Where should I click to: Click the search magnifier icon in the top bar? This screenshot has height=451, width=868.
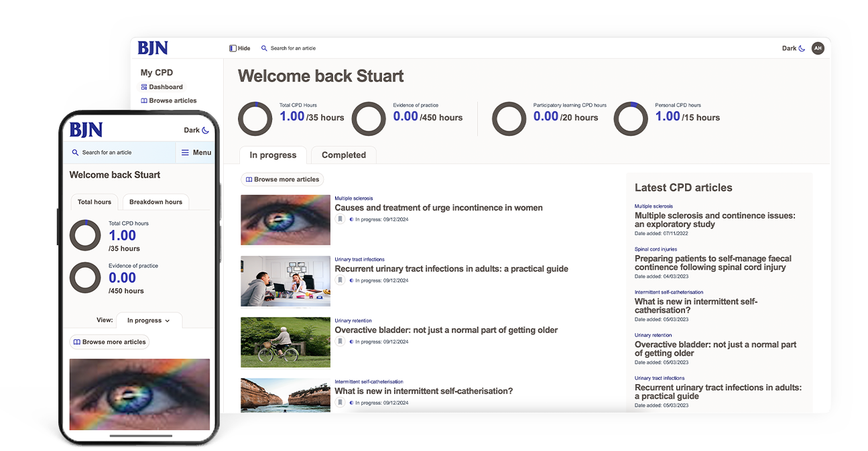[x=263, y=48]
